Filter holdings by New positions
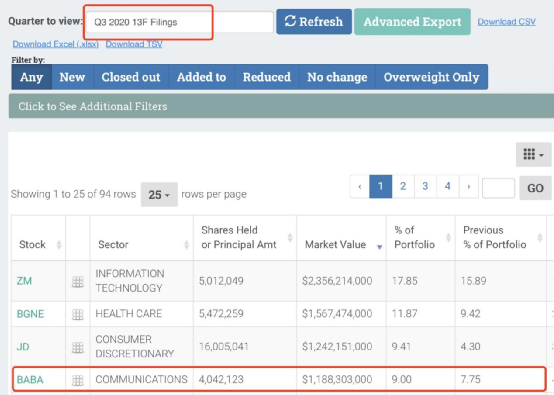Image resolution: width=554 pixels, height=395 pixels. pyautogui.click(x=72, y=77)
